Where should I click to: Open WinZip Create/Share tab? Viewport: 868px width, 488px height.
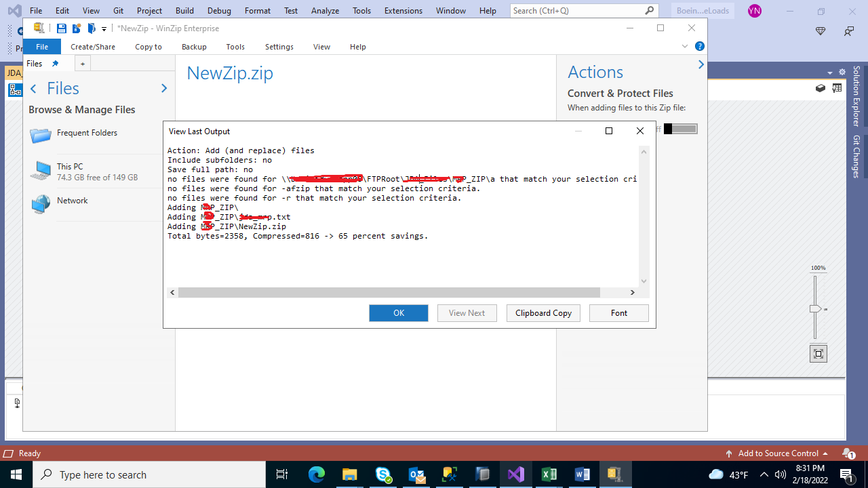tap(93, 47)
